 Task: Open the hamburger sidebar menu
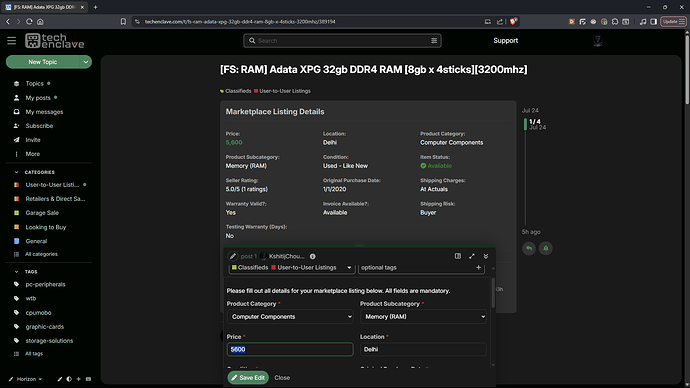click(11, 41)
